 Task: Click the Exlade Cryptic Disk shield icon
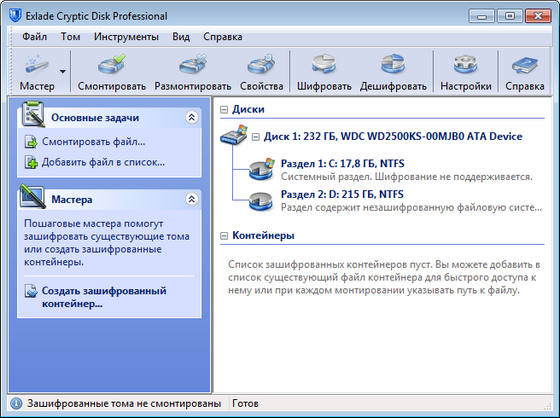(15, 15)
